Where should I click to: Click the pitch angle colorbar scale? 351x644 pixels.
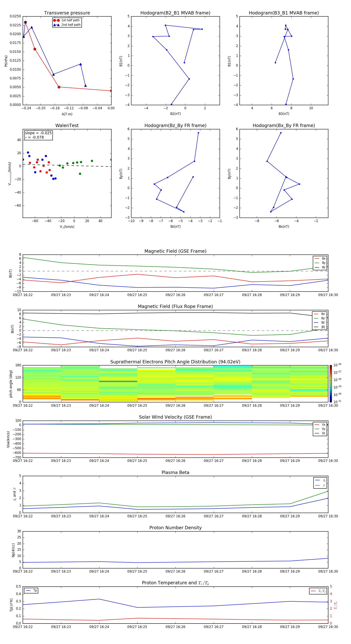[331, 383]
